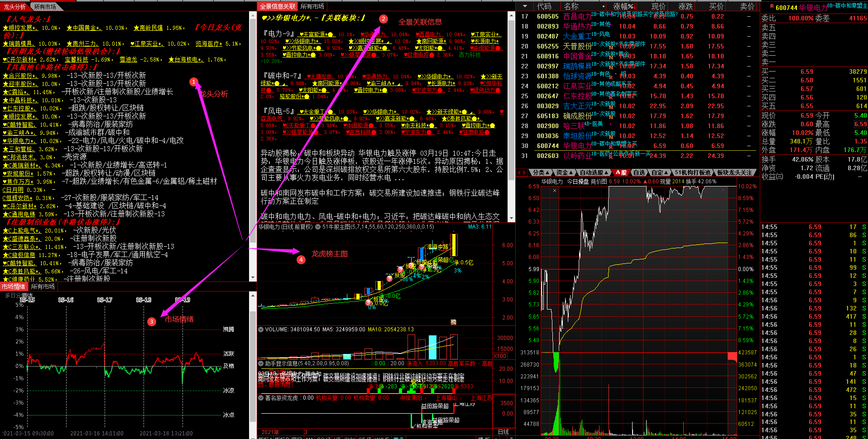This screenshot has height=439, width=868.
Task: Open the ★C三友联众 stock link
Action: coord(22,247)
